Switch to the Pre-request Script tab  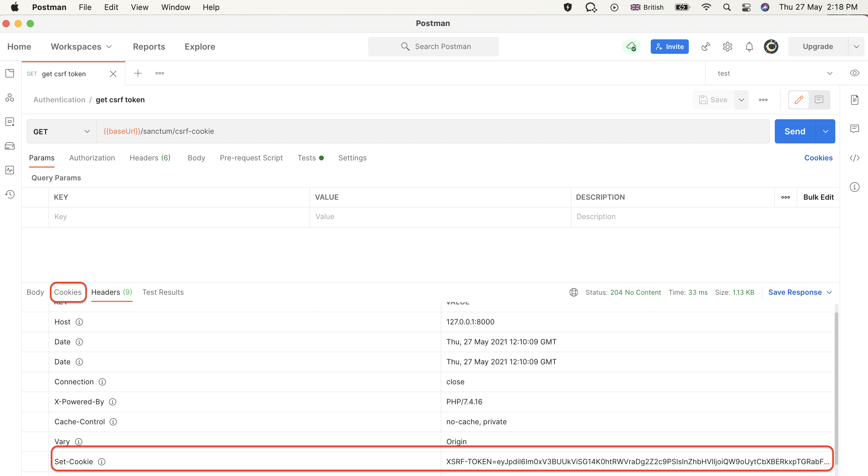click(x=252, y=158)
